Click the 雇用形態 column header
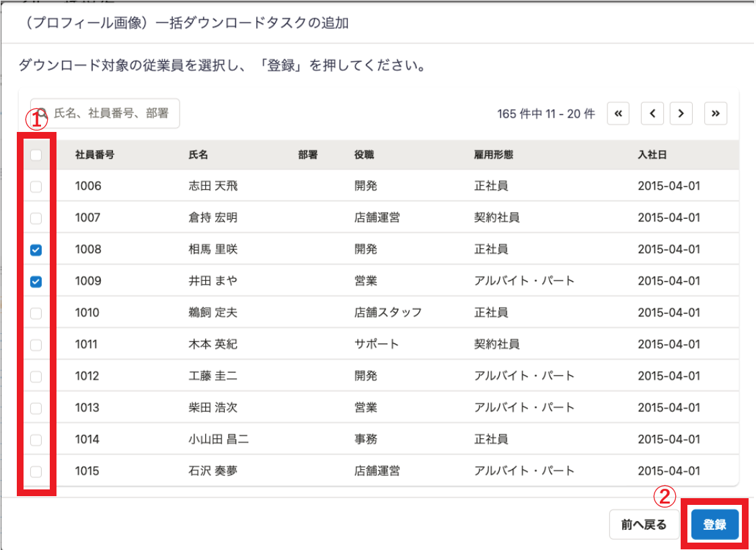Viewport: 756px width, 550px height. [x=493, y=155]
